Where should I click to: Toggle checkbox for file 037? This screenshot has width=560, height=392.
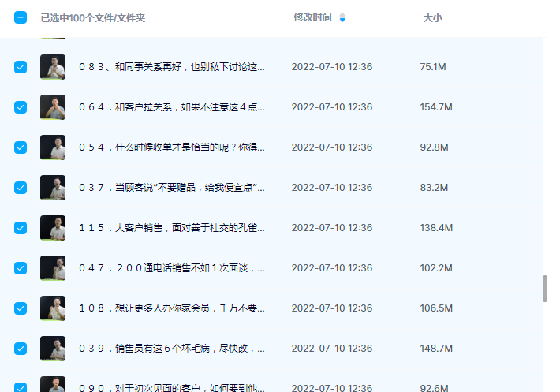[x=21, y=188]
